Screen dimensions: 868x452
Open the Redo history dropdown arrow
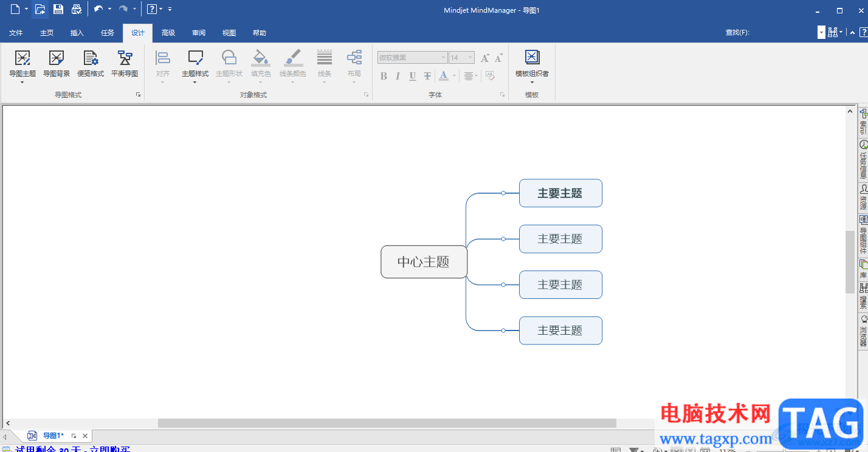pyautogui.click(x=134, y=9)
